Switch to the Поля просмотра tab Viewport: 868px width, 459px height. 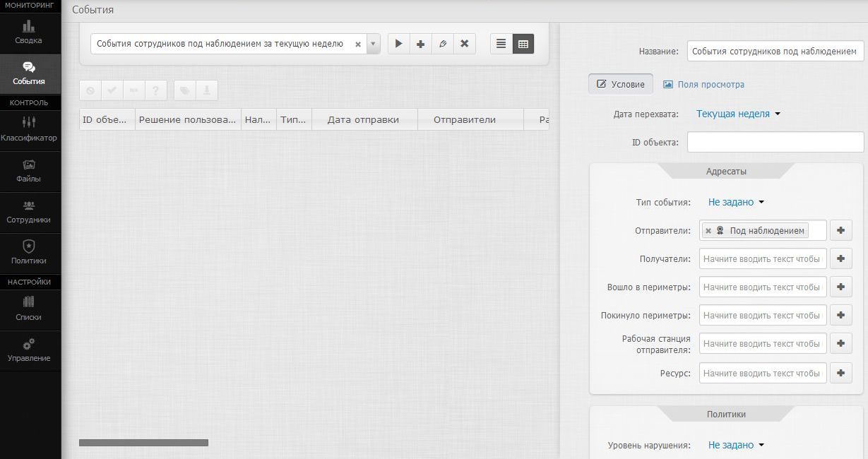pyautogui.click(x=703, y=84)
